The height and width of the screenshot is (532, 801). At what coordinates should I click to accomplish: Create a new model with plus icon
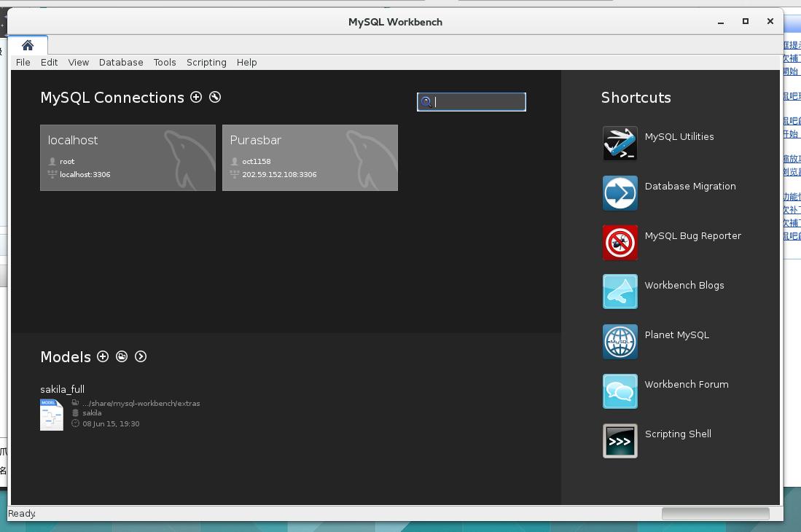103,356
